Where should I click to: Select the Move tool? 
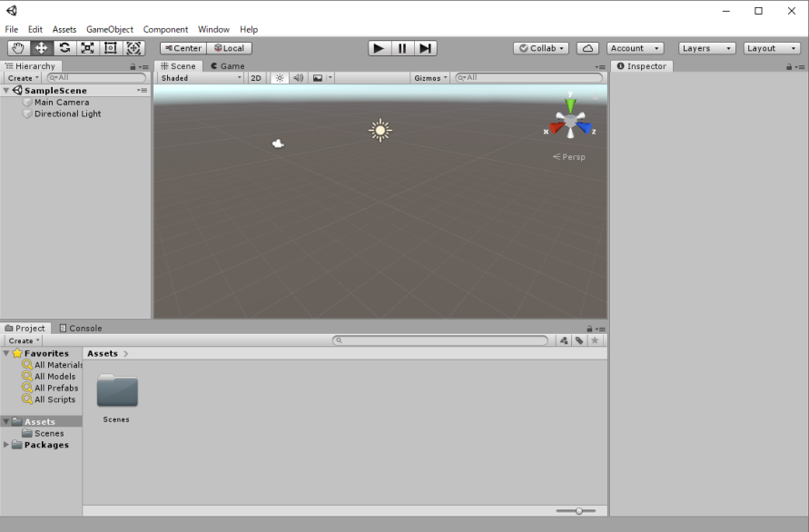pos(41,48)
